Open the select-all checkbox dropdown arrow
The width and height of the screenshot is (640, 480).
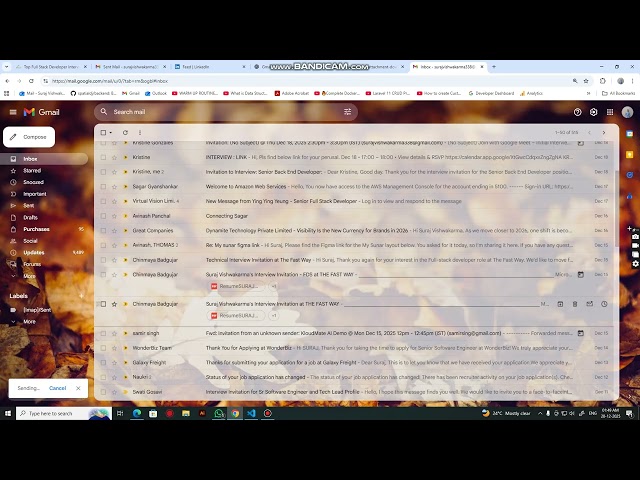111,133
